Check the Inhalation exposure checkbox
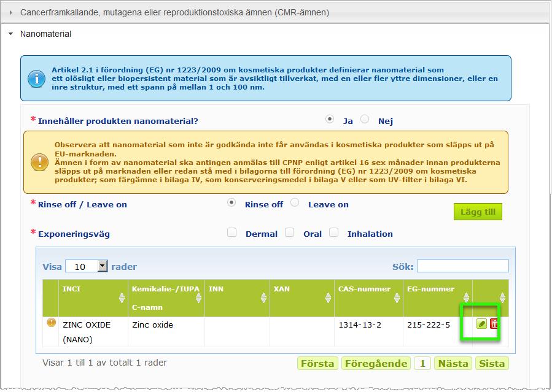Viewport: 552px width, 392px height. point(334,233)
